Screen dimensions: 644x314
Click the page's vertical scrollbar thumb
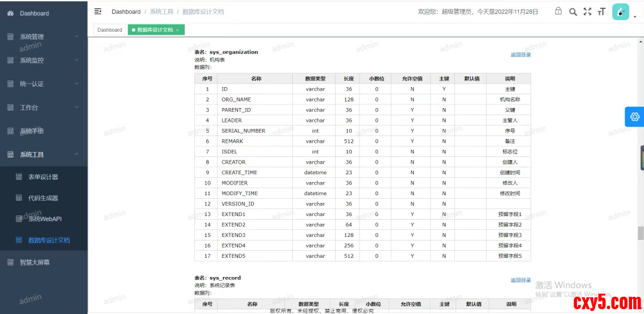(x=640, y=233)
